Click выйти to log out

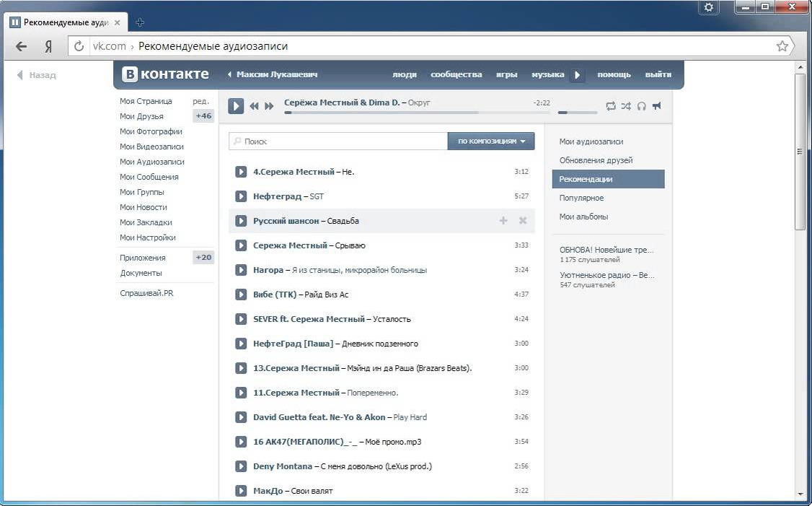(x=658, y=74)
